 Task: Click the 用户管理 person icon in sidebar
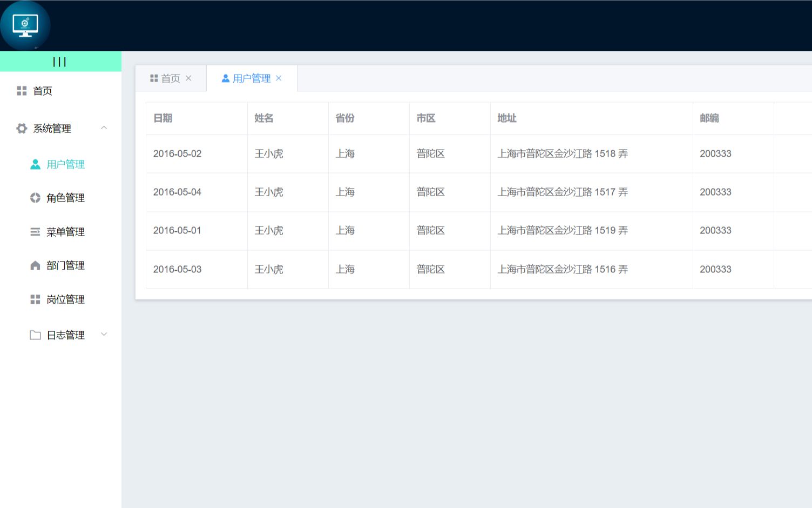[35, 164]
